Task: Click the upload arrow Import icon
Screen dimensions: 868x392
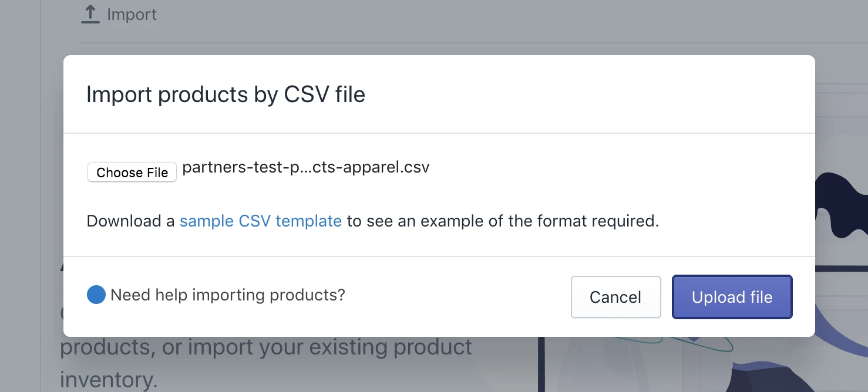Action: tap(89, 13)
